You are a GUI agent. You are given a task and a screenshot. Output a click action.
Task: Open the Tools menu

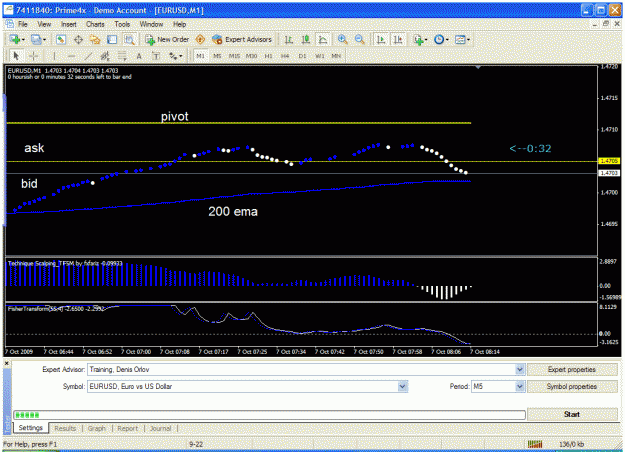[x=122, y=24]
